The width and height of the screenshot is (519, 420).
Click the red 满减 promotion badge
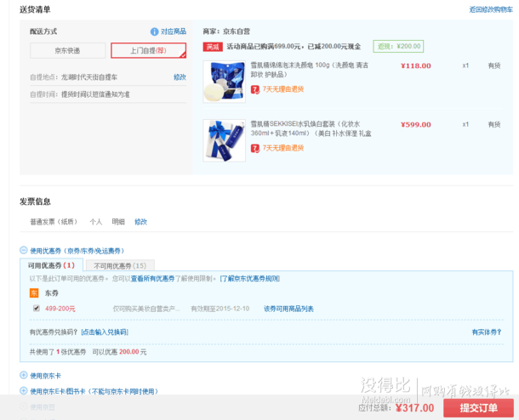click(213, 47)
